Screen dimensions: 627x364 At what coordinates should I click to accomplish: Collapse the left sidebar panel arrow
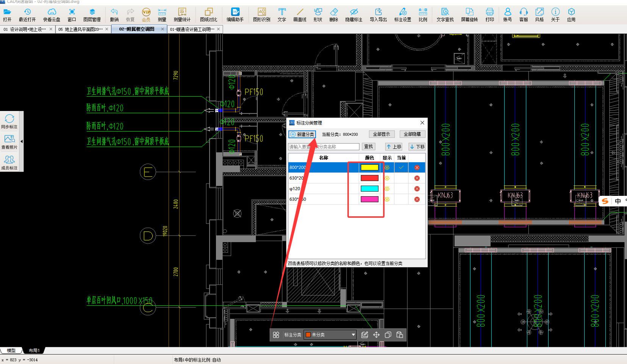pos(22,141)
